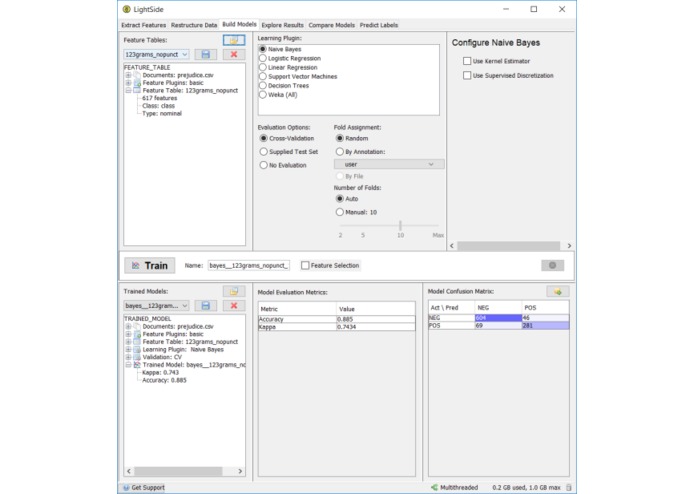The image size is (695, 494).
Task: Click the stop training round button
Action: (552, 265)
